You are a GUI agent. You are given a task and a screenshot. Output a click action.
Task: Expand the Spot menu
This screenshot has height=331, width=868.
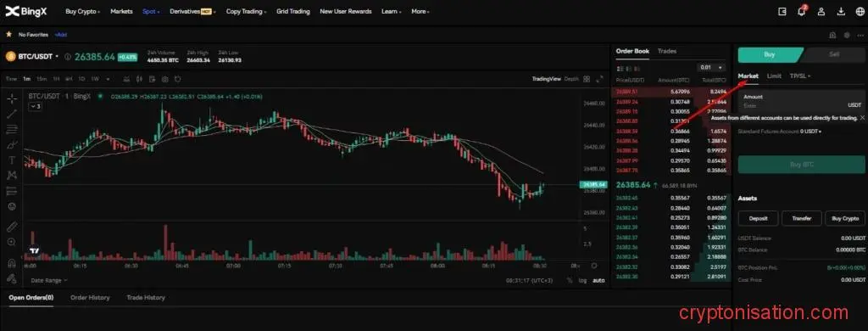tap(151, 11)
